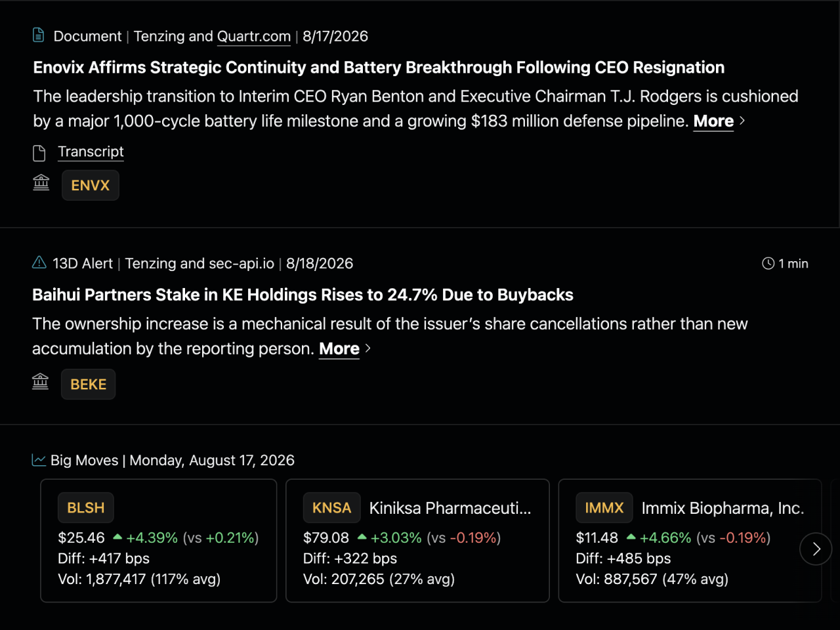Select the IMMX ticker badge
Image resolution: width=840 pixels, height=630 pixels.
point(604,508)
